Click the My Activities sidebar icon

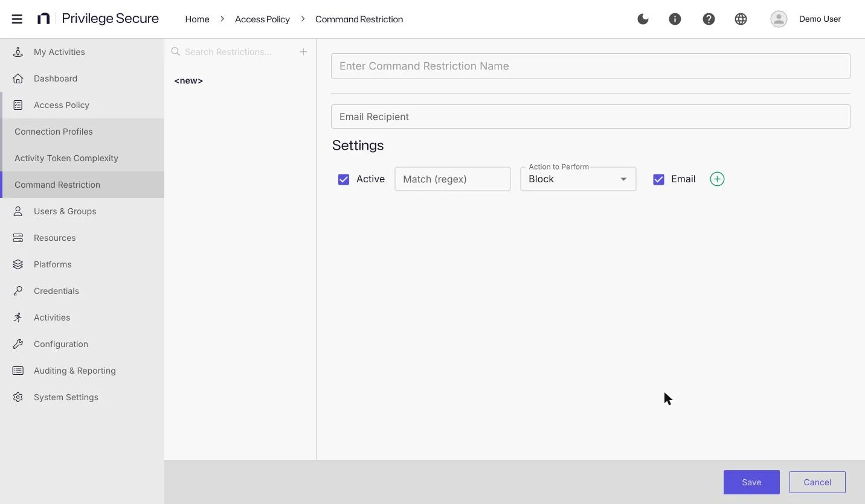[x=18, y=52]
